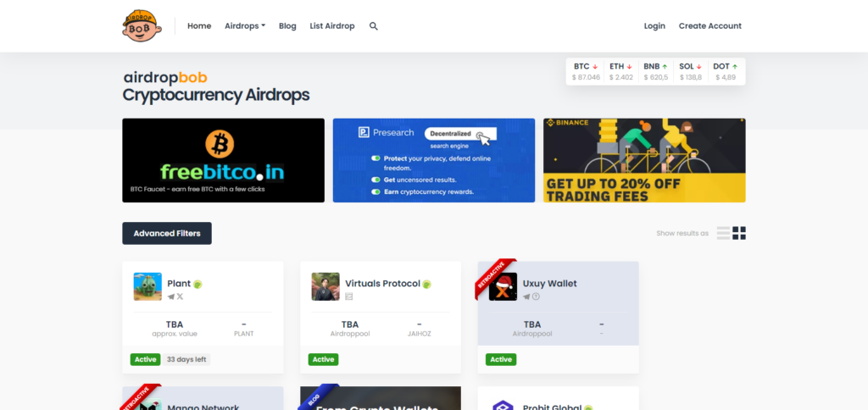Open the Uxuy Wallet airdrop title
The height and width of the screenshot is (410, 868).
[x=549, y=283]
